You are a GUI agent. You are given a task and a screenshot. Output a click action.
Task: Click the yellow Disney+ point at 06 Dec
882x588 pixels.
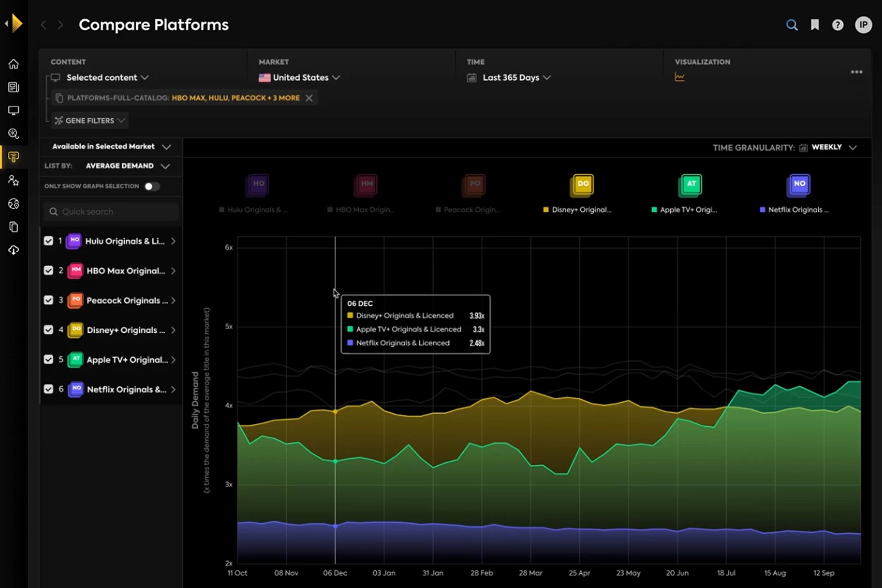click(335, 411)
